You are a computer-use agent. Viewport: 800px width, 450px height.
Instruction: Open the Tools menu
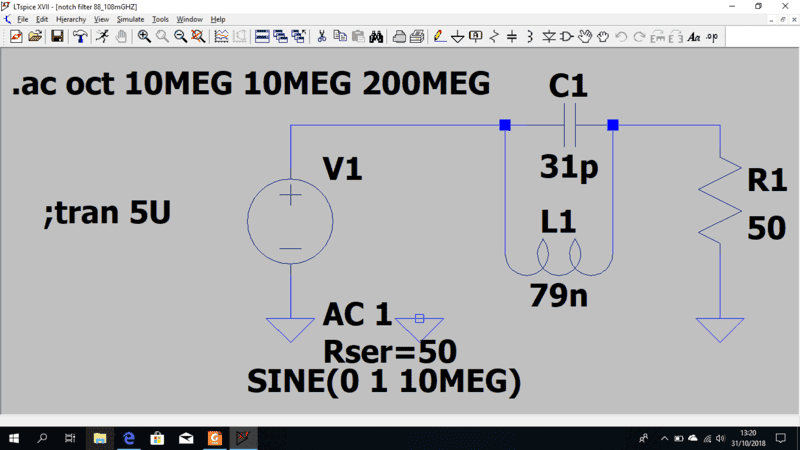click(160, 19)
